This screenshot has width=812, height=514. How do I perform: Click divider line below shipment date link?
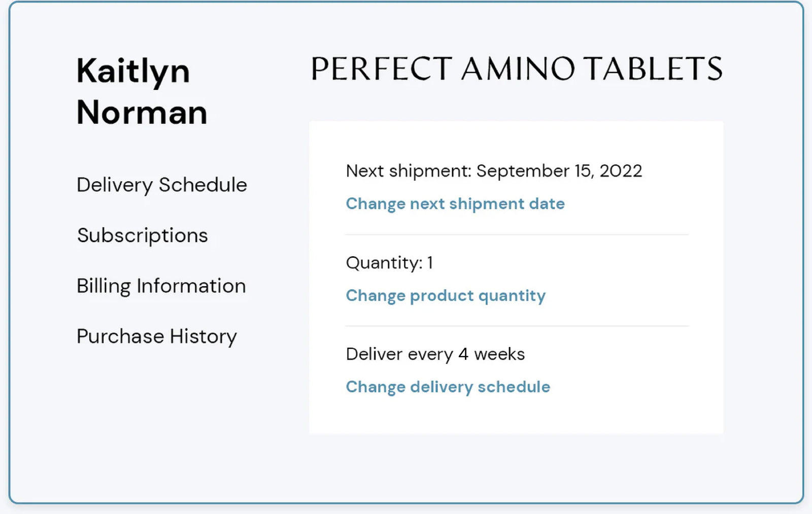coord(516,235)
